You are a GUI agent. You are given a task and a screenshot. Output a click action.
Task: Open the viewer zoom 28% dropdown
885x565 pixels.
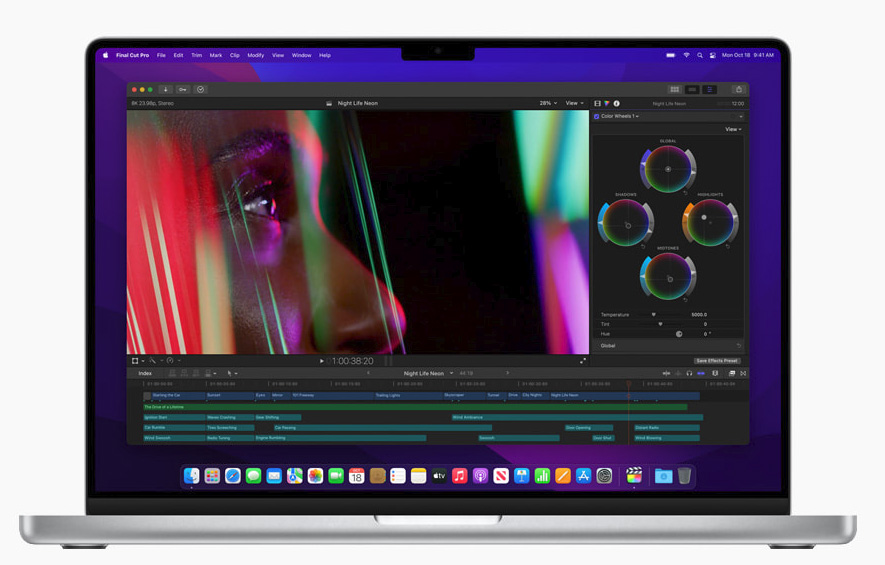coord(547,103)
